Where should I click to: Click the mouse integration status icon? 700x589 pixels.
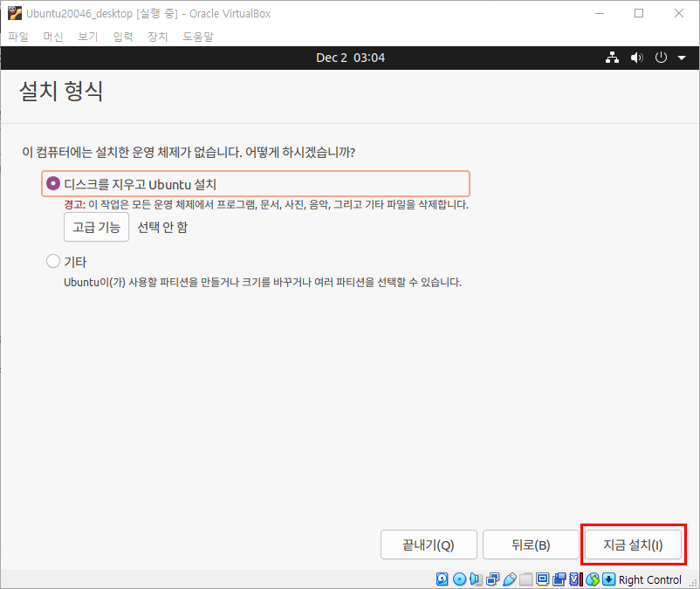[x=593, y=579]
